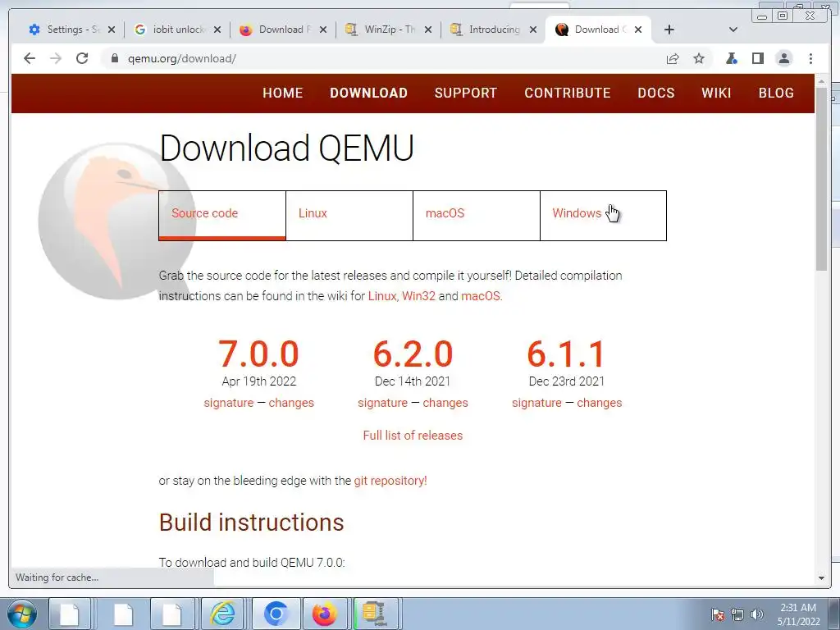Share this page using the share icon
Viewport: 840px width, 630px height.
click(x=673, y=58)
